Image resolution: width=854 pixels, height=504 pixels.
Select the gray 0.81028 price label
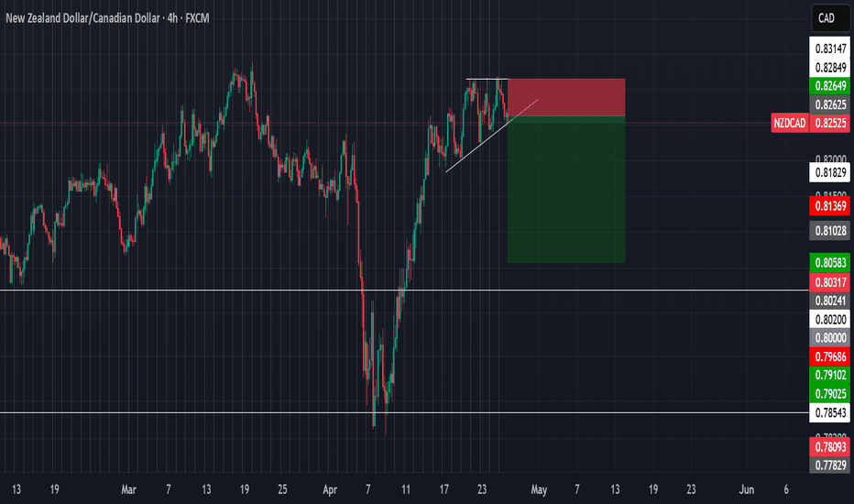830,231
